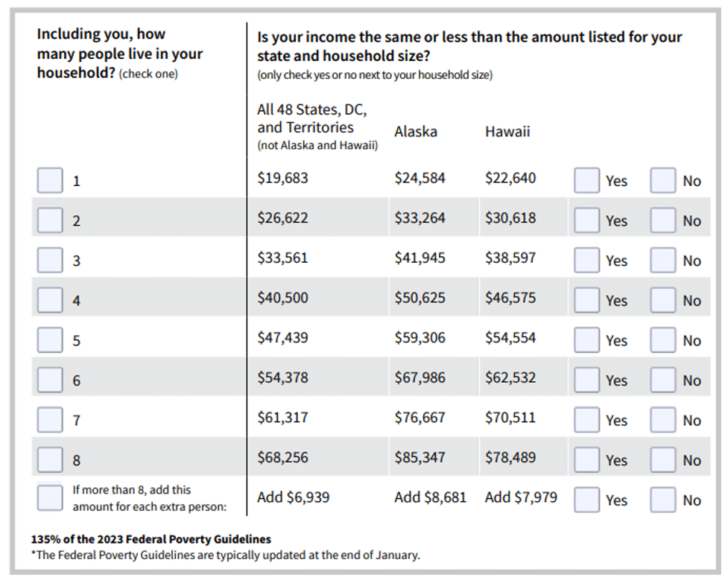The image size is (728, 580).
Task: Tick No in the $47,439 row
Action: coord(663,340)
